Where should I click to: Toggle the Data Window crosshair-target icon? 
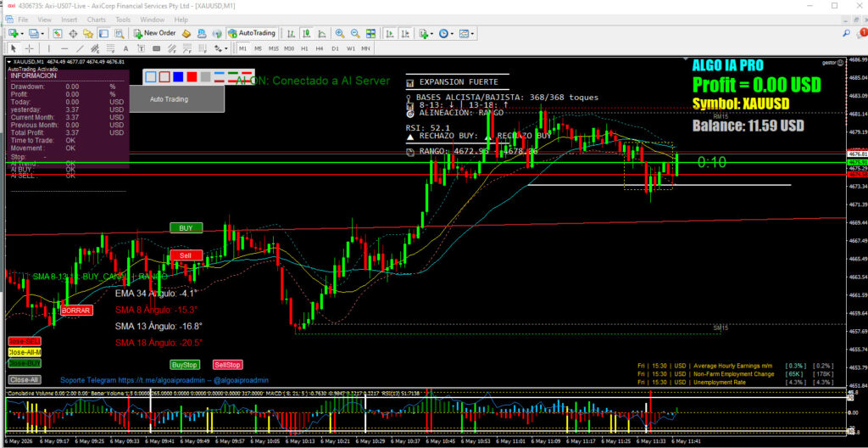[73, 33]
